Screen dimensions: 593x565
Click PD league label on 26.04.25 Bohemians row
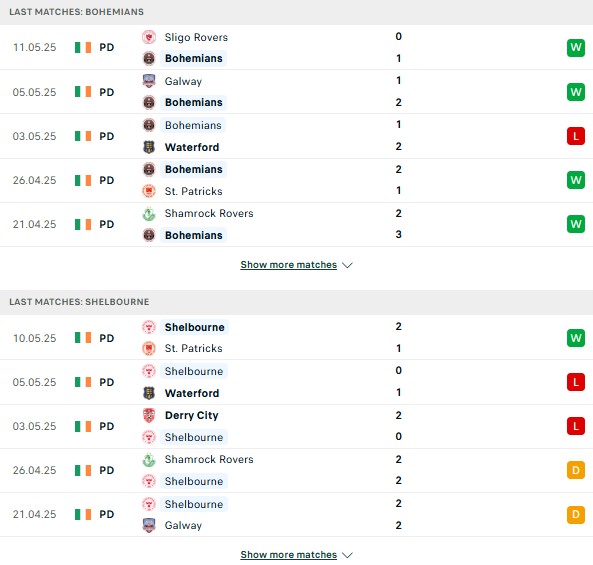click(x=107, y=180)
